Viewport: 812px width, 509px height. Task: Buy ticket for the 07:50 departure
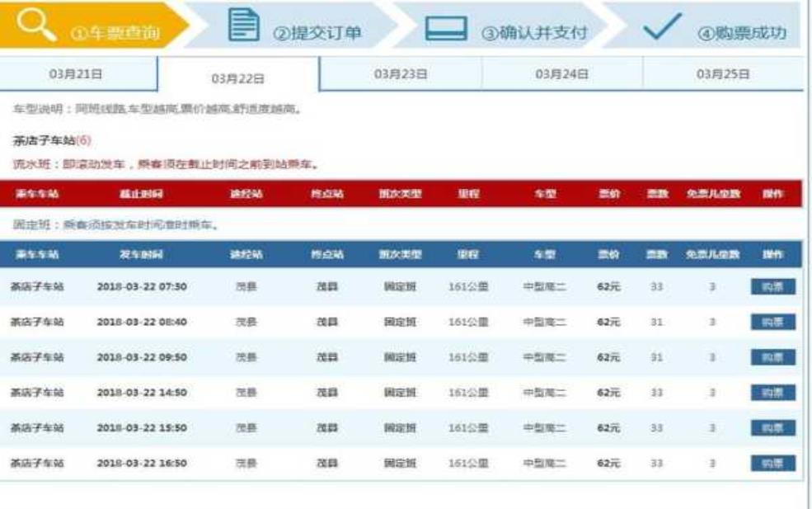coord(773,286)
